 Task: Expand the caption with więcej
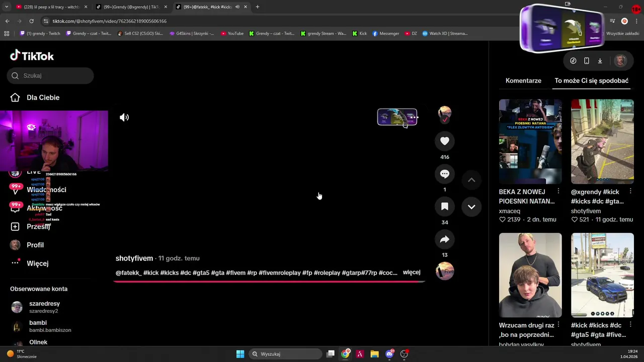coord(412,273)
